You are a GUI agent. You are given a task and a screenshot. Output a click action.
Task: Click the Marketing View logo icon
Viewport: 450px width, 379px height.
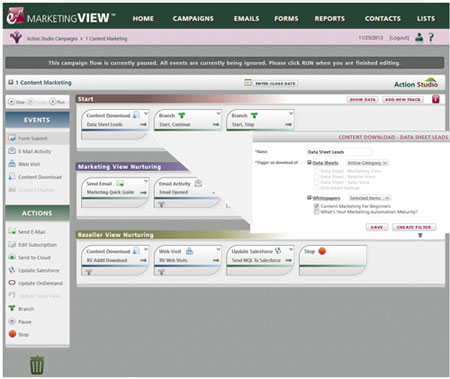[15, 16]
